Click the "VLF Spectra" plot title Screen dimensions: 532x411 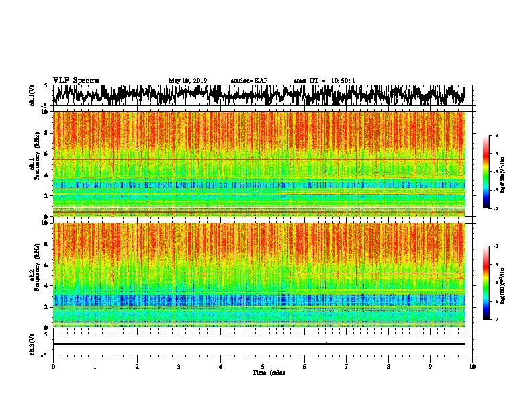point(76,80)
